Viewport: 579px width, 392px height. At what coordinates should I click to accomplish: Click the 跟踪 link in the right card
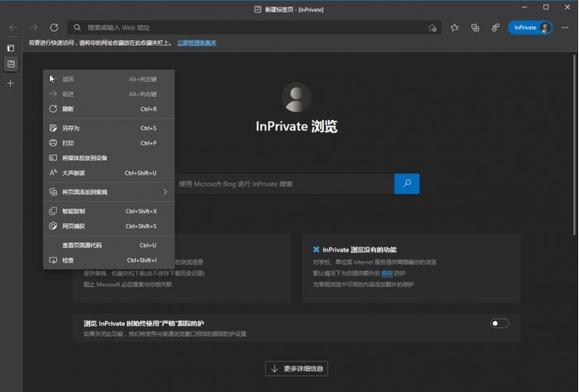click(387, 274)
